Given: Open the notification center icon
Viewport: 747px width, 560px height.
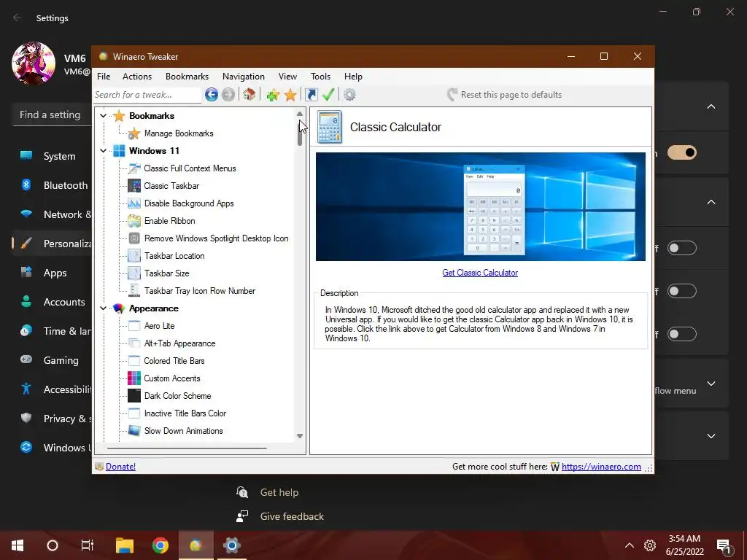Looking at the screenshot, I should coord(724,545).
